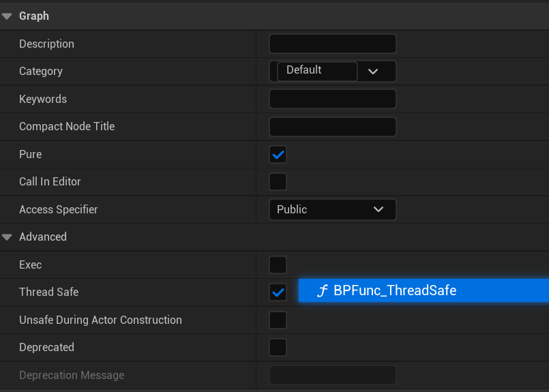This screenshot has width=549, height=392.
Task: Click the Access Specifier property label
Action: [x=58, y=209]
